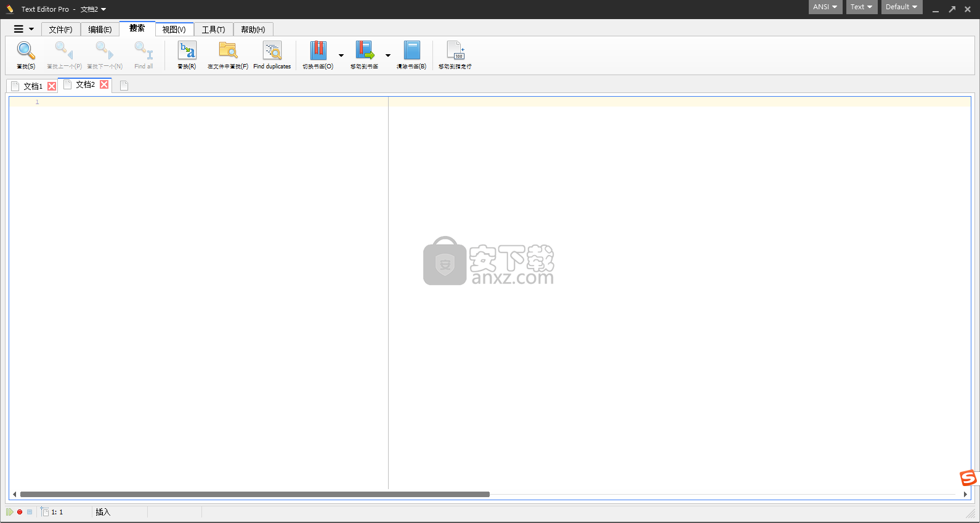Screen dimensions: 980x523
Task: Click the Text Editor Pro app icon
Action: (10, 9)
